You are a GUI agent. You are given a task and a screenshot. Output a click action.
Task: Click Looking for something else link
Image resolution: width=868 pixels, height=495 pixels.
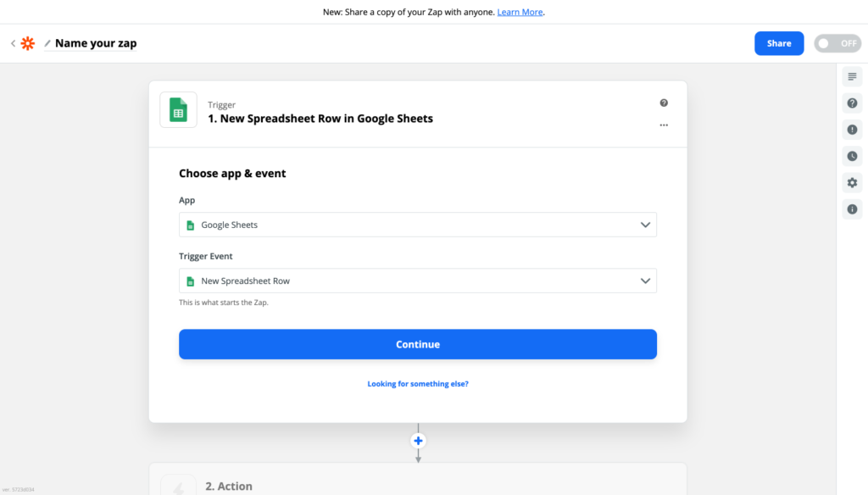(417, 383)
